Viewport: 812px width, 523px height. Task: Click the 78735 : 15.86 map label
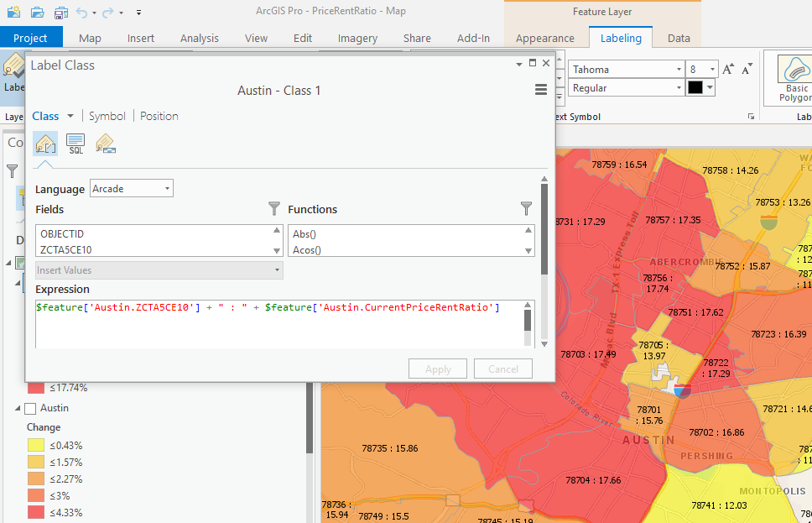[x=389, y=448]
